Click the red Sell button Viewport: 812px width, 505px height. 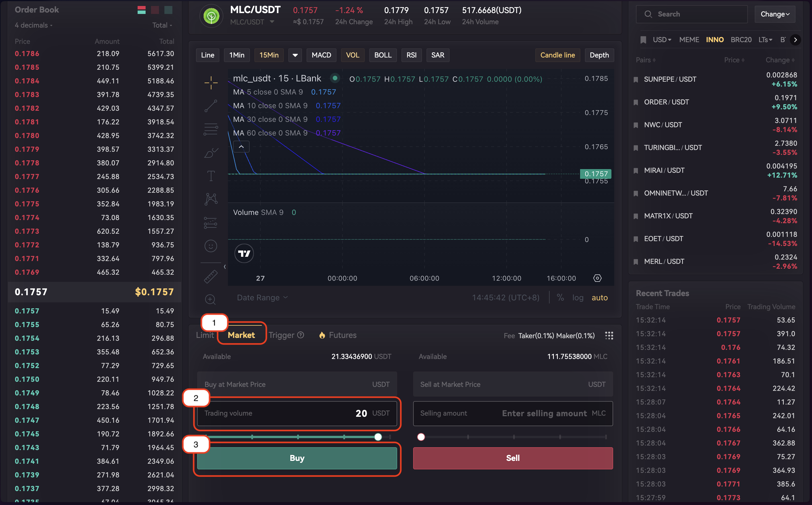[513, 458]
